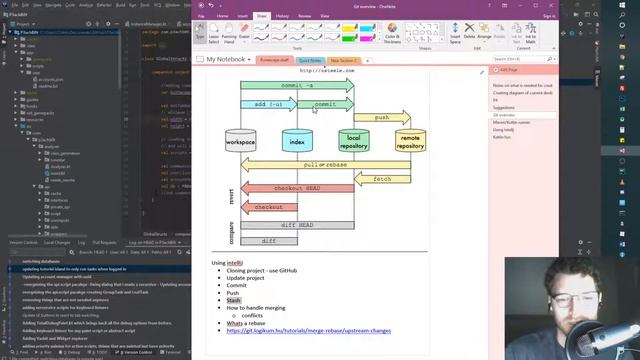Open the logikum merge-rebase tutorial link

click(309, 331)
